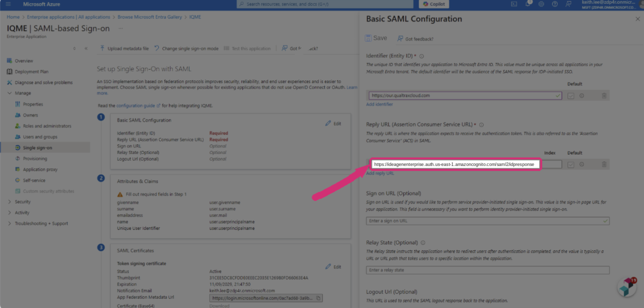The width and height of the screenshot is (644, 308).
Task: Click the info icon in identifier row
Action: coord(581,96)
